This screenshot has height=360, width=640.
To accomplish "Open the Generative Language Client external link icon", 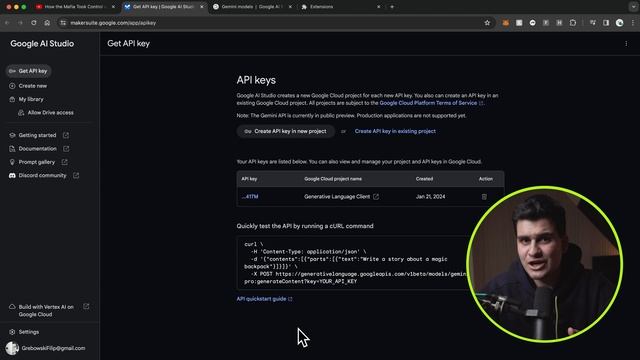I will click(376, 197).
